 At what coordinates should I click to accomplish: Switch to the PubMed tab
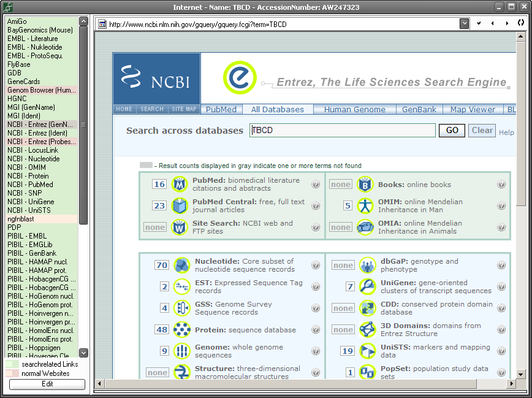[x=221, y=109]
